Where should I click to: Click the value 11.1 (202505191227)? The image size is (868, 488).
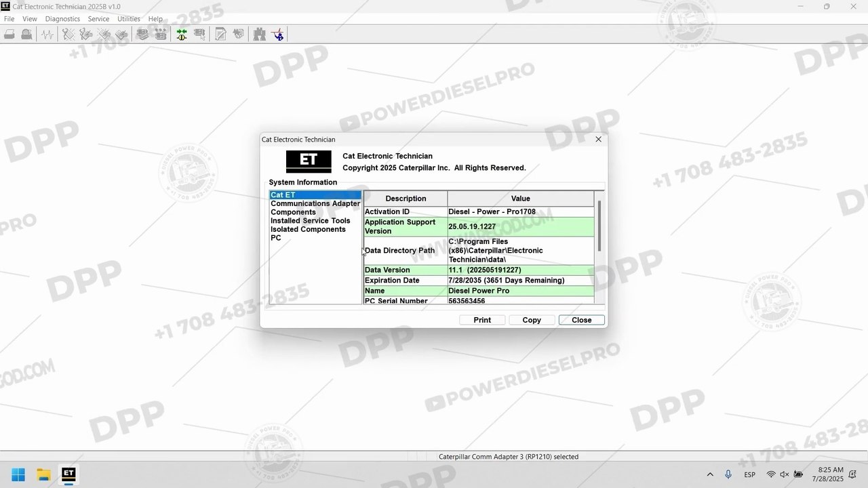521,270
